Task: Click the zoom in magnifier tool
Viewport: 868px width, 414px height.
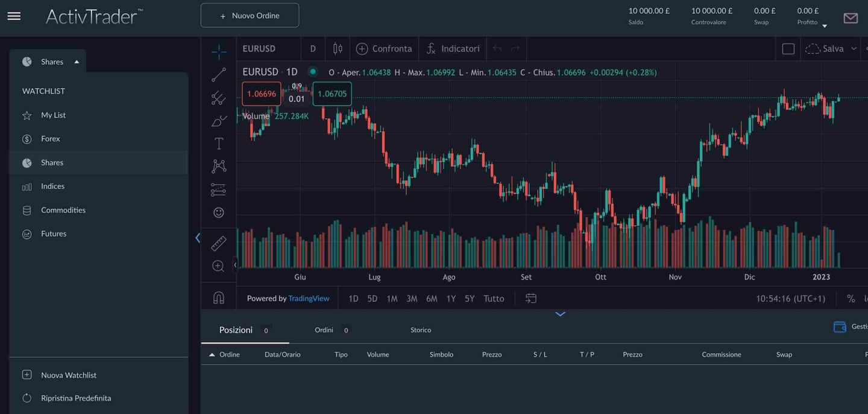Action: pyautogui.click(x=218, y=266)
